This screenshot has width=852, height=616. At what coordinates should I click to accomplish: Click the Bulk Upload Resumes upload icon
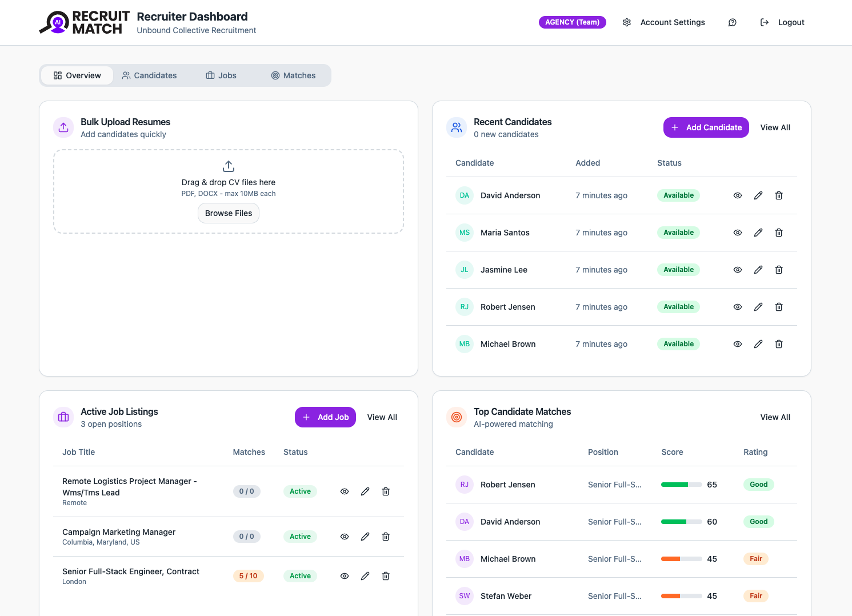[x=63, y=127]
